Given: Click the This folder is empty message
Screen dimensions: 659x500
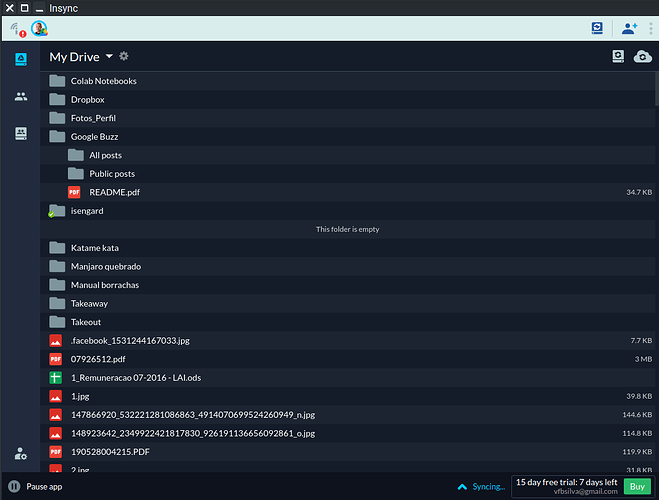Looking at the screenshot, I should pos(348,229).
